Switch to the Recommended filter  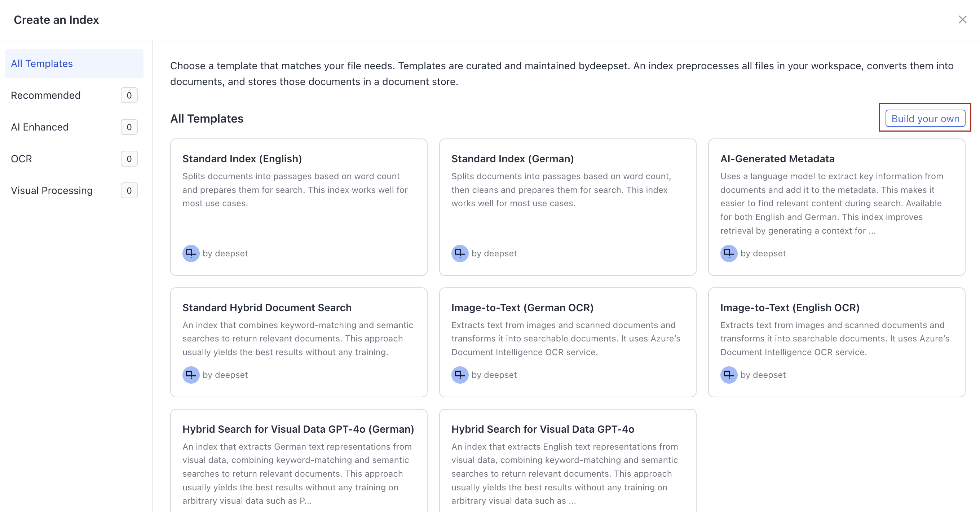(x=46, y=95)
